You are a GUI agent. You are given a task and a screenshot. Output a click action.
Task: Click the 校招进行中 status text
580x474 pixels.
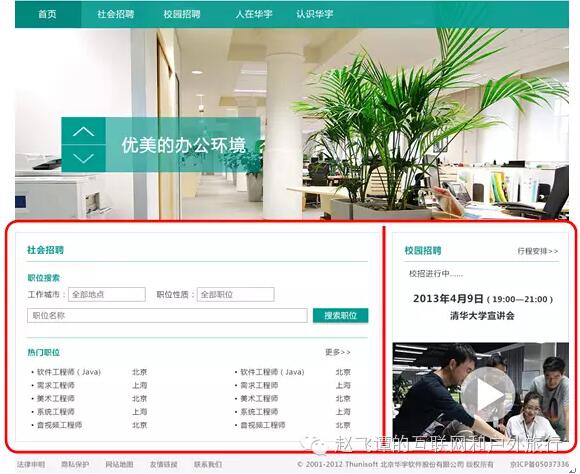pos(436,274)
